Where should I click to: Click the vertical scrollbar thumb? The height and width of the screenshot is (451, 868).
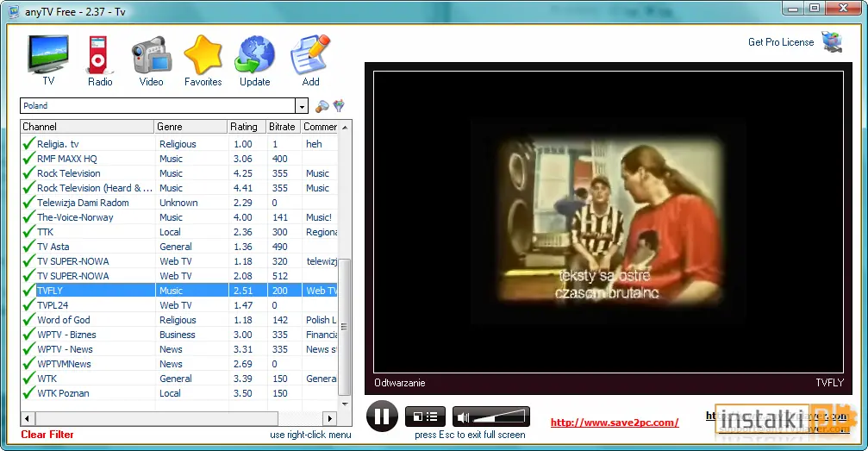tap(344, 327)
